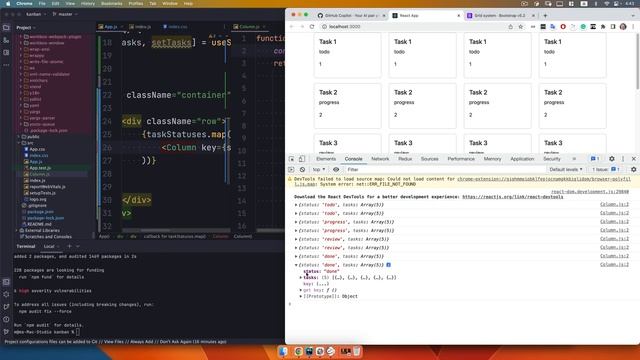This screenshot has width=640, height=360.
Task: Toggle the console sidebar icon
Action: (x=291, y=169)
